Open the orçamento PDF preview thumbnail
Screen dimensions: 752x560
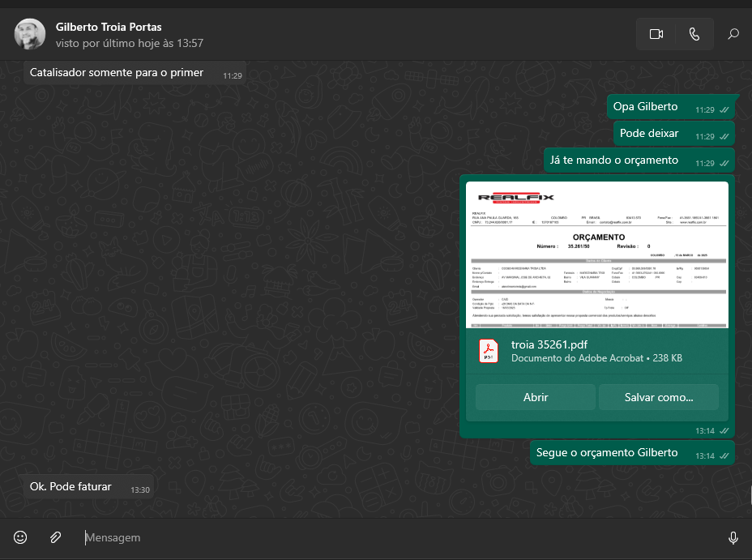point(597,254)
